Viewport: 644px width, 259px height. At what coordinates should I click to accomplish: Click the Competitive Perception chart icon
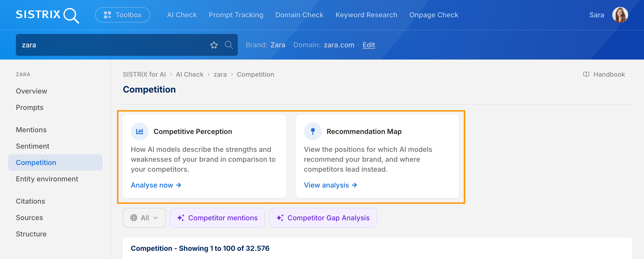(140, 131)
